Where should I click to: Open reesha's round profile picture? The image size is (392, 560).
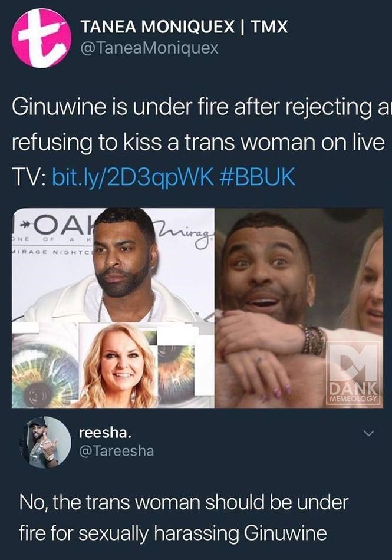[45, 443]
